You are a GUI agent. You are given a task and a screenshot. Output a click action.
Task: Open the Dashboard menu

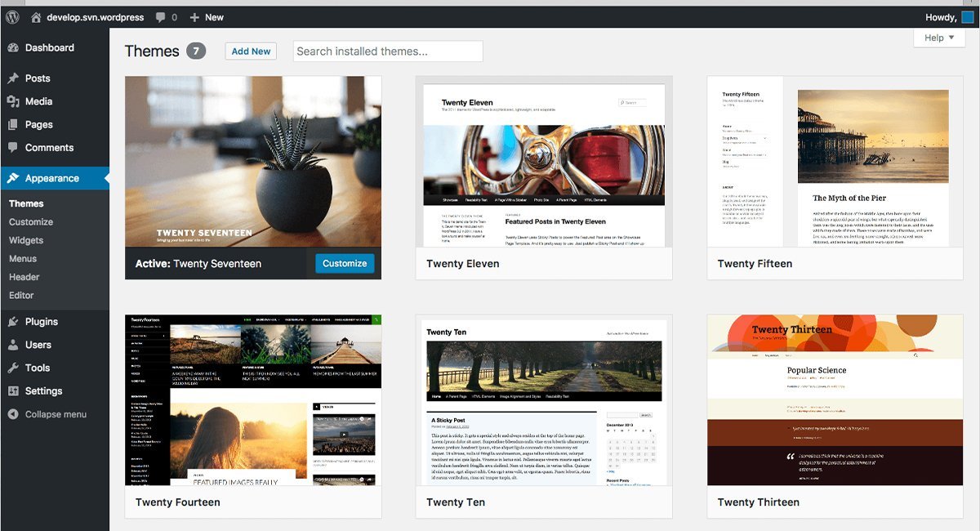(50, 48)
